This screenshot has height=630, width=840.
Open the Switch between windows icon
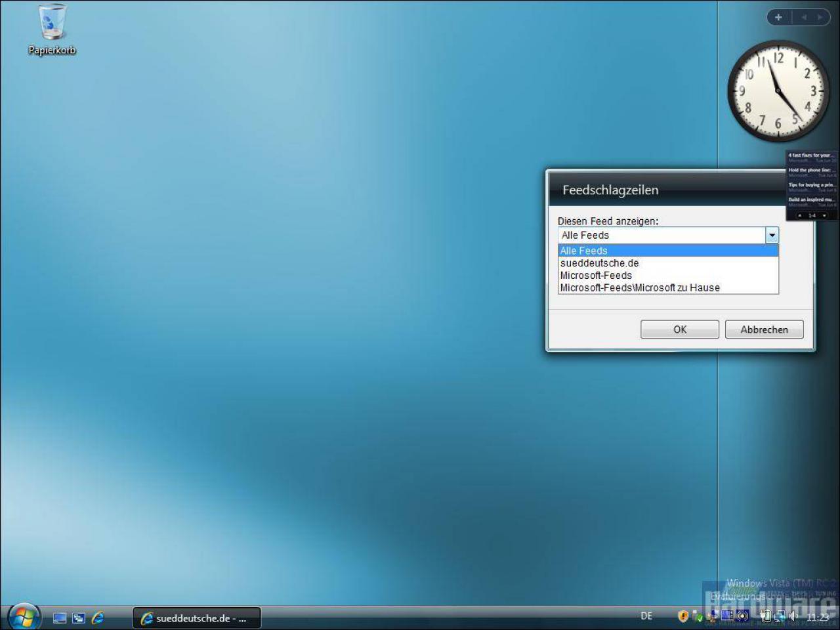(79, 618)
